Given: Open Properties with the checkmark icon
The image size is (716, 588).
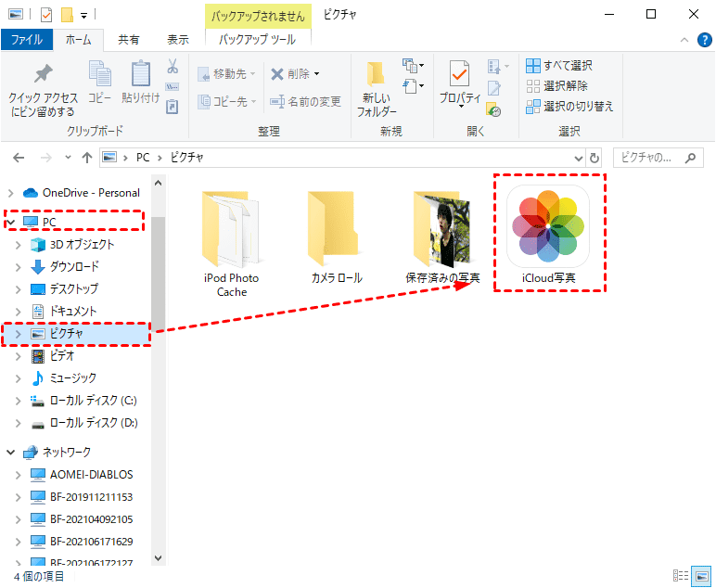Looking at the screenshot, I should [459, 75].
